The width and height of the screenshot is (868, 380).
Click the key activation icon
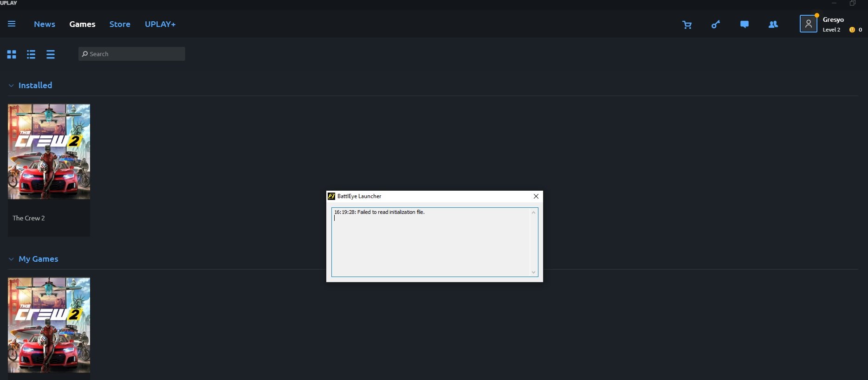[x=716, y=24]
